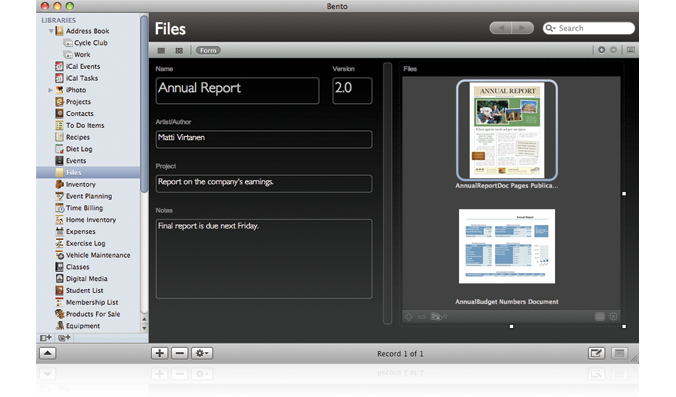676x397 pixels.
Task: Open the Vehicle Maintenance library icon
Action: pos(59,255)
